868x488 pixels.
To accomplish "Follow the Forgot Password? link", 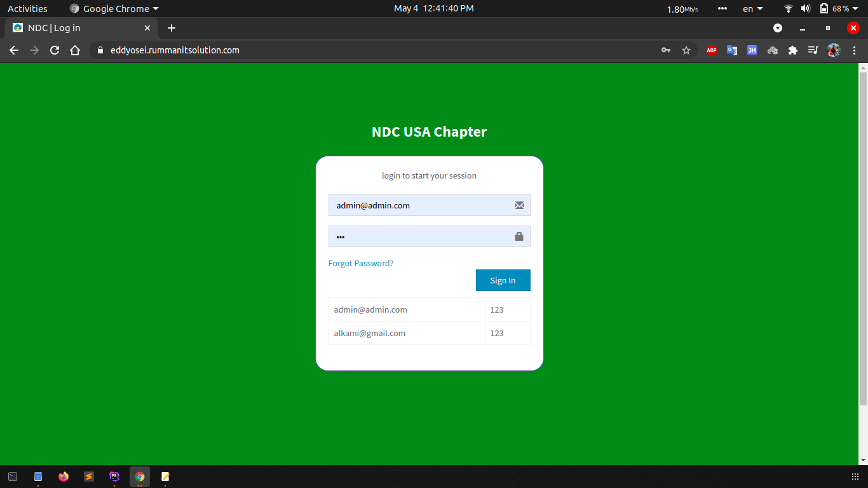I will [361, 263].
